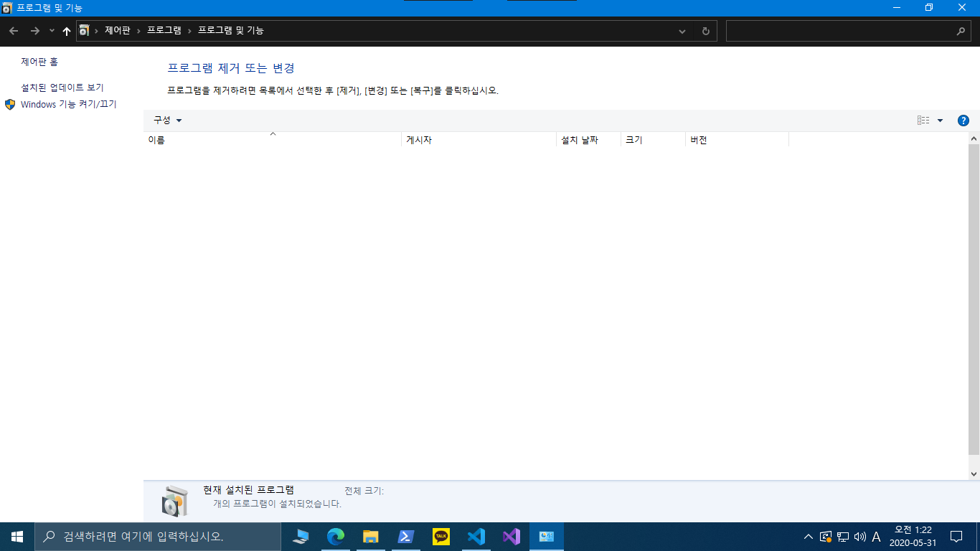Open Visual Studio Code from taskbar
This screenshot has height=551, width=980.
[476, 537]
